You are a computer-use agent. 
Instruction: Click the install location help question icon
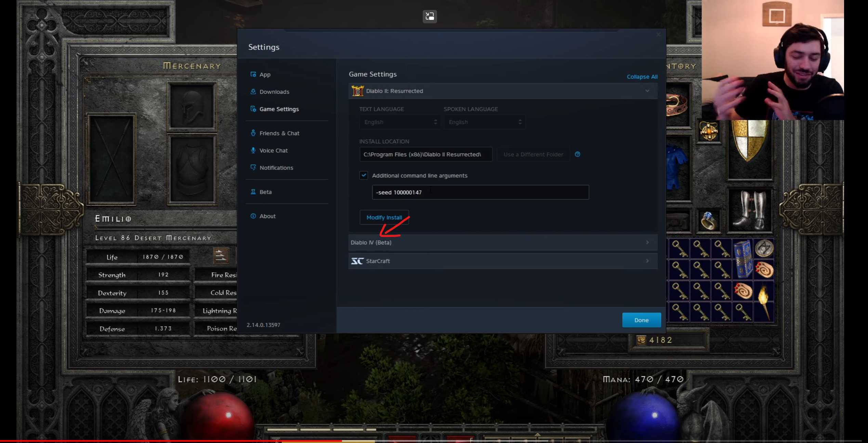577,154
